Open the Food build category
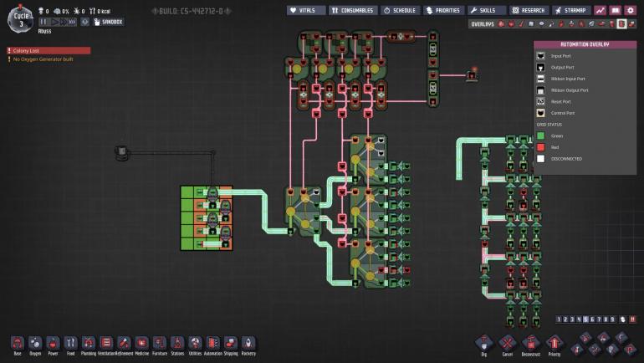The width and height of the screenshot is (644, 363). (70, 344)
